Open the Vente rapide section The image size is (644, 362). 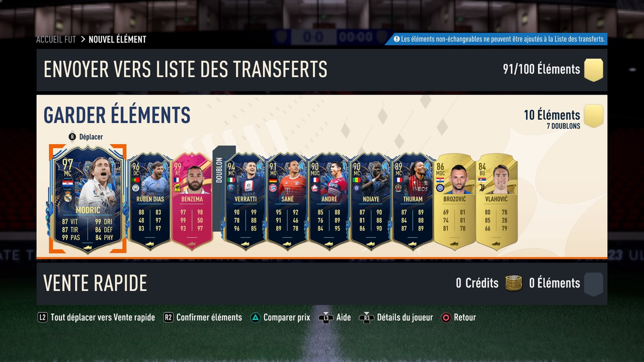coord(322,284)
